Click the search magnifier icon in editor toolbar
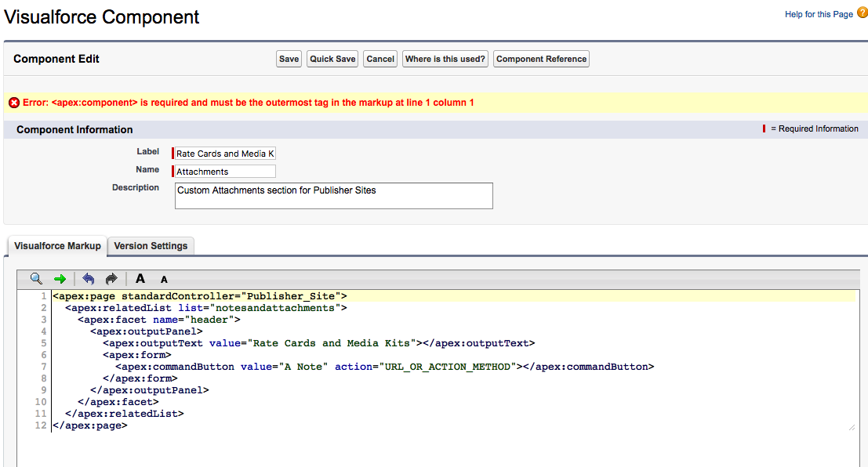The height and width of the screenshot is (467, 868). pos(36,279)
